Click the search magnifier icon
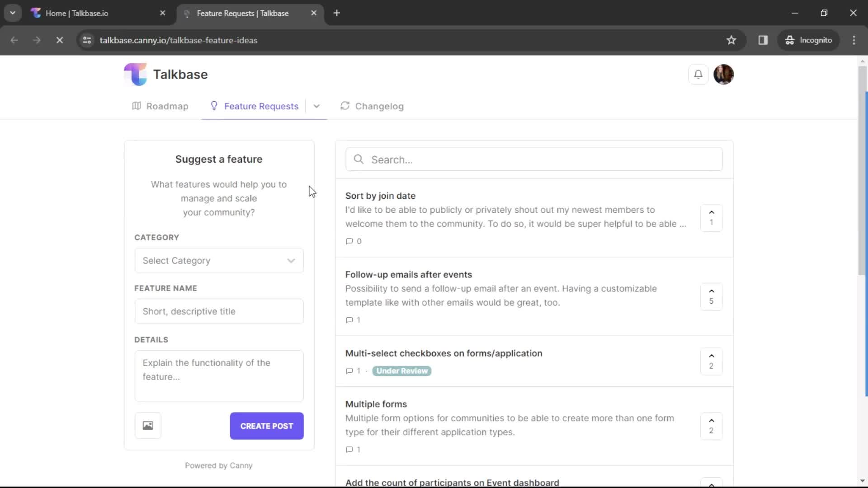Screen dimensions: 868x488 pyautogui.click(x=359, y=159)
